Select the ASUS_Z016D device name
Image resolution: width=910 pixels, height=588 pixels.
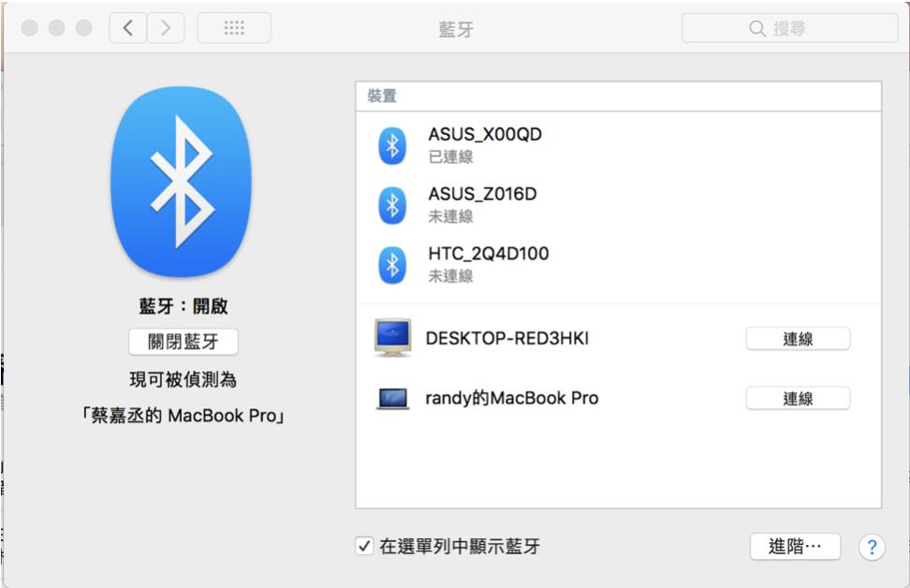click(x=482, y=194)
